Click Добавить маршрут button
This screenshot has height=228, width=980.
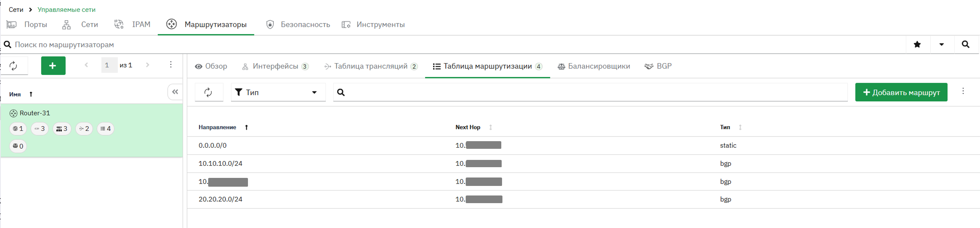[x=901, y=92]
